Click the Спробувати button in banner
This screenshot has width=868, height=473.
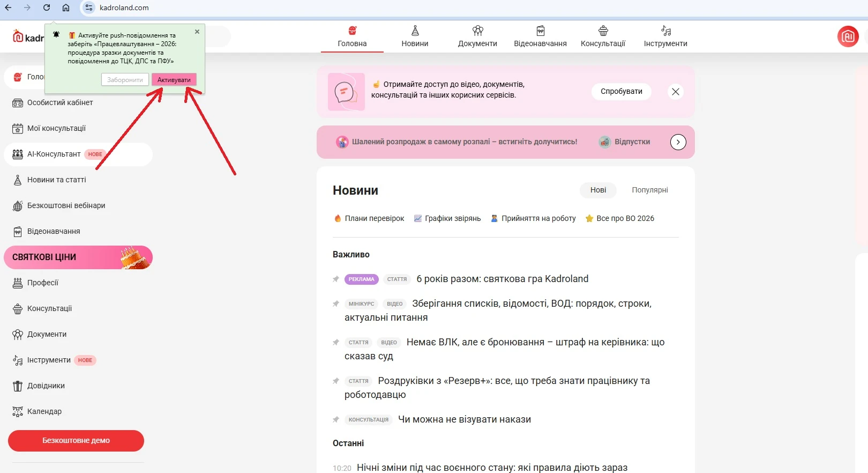(621, 92)
